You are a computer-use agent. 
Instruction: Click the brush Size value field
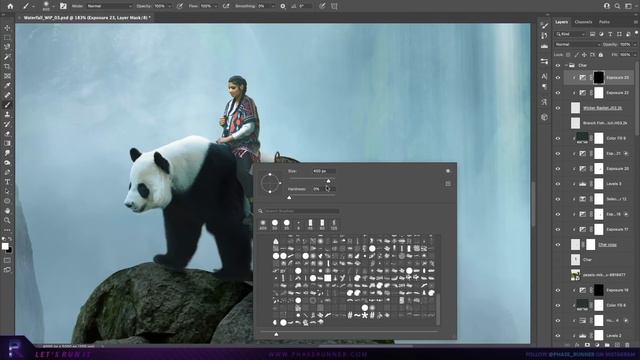[x=324, y=171]
